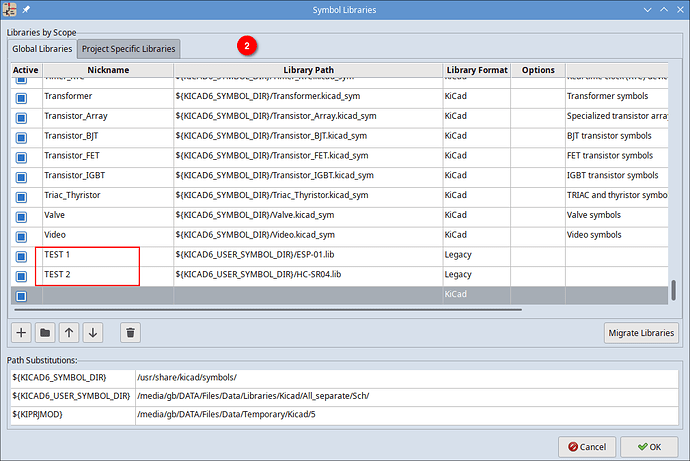This screenshot has height=461, width=690.
Task: Click the ${KICAD6_USER_SYMBOL_DIR} substitution name
Action: tap(71, 396)
